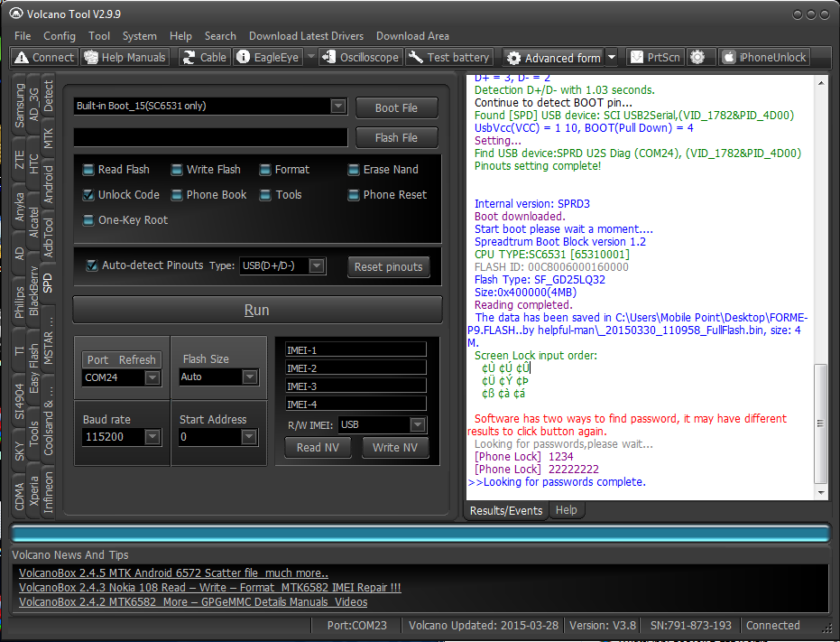Tick the Tools checkbox
The height and width of the screenshot is (642, 840).
click(x=264, y=195)
